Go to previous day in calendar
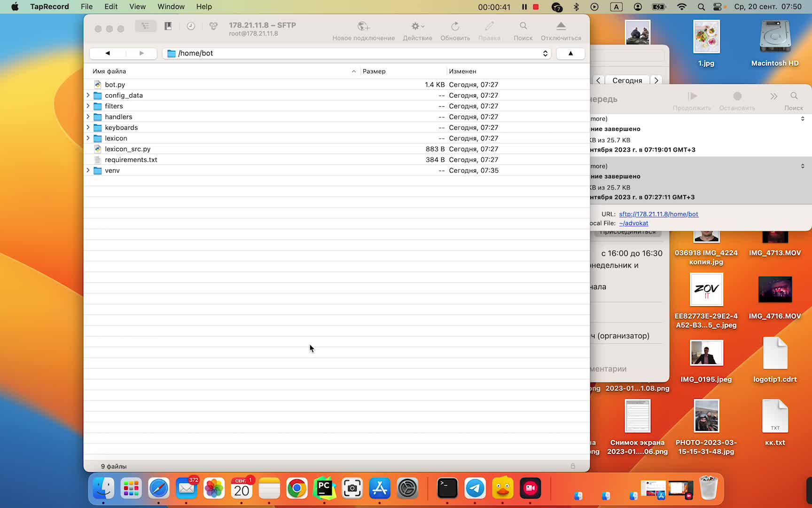The width and height of the screenshot is (812, 508). point(598,80)
